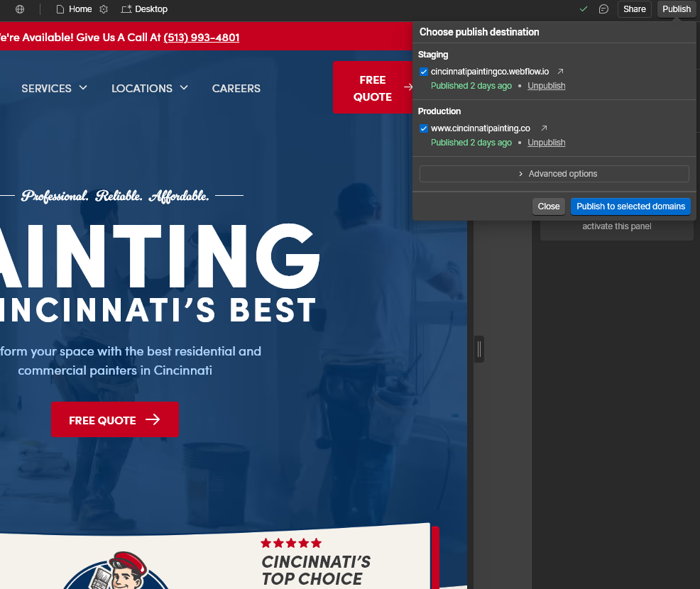Click the hero Free Quote button
The width and height of the screenshot is (700, 589).
[115, 419]
